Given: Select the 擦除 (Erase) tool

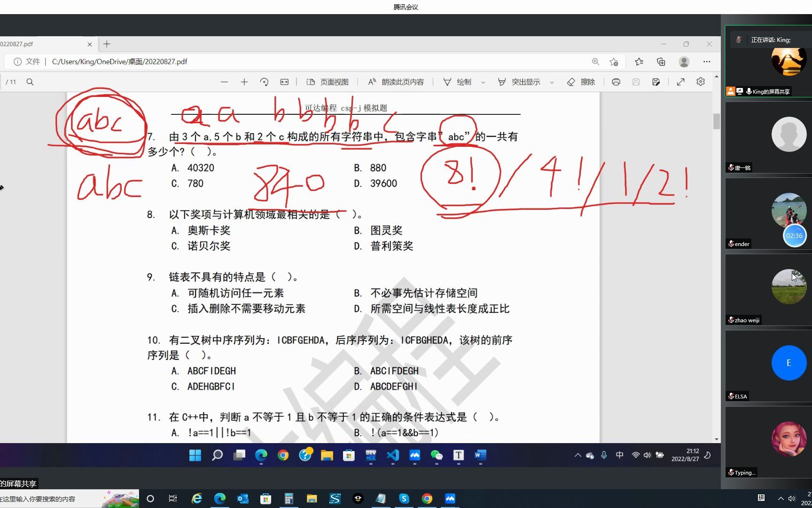Looking at the screenshot, I should click(x=581, y=82).
